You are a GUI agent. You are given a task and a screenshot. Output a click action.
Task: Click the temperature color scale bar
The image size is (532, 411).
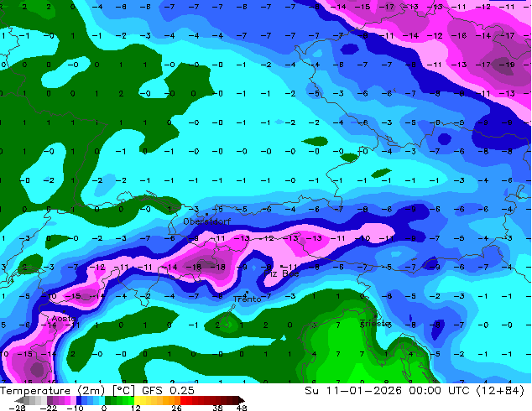click(129, 400)
